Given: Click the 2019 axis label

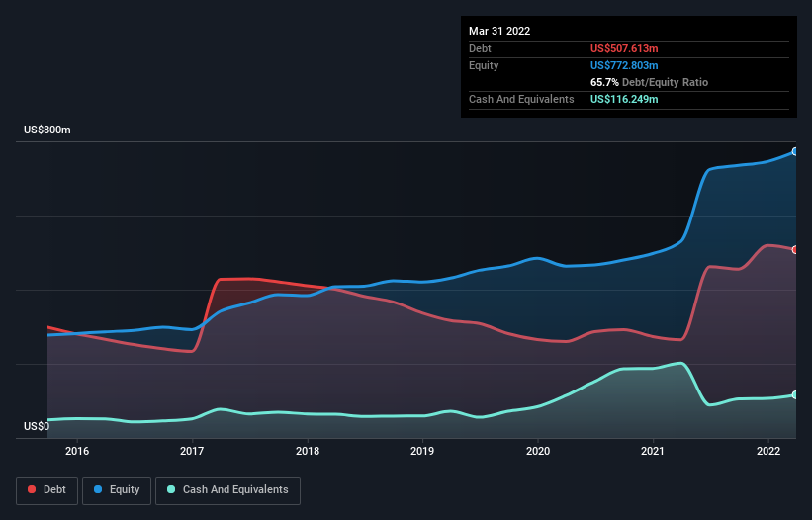Looking at the screenshot, I should pos(422,451).
